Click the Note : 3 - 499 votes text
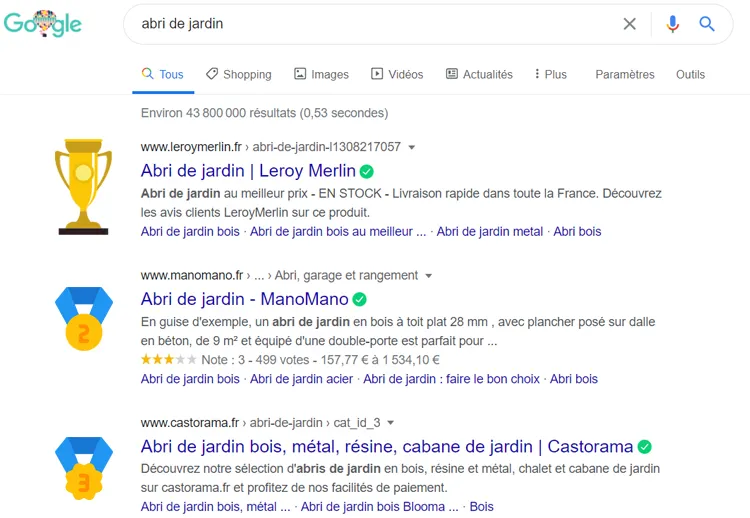Image resolution: width=750 pixels, height=518 pixels. tap(255, 360)
